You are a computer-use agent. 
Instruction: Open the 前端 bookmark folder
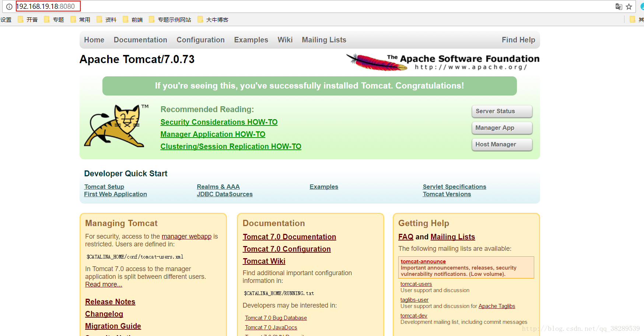(x=133, y=20)
